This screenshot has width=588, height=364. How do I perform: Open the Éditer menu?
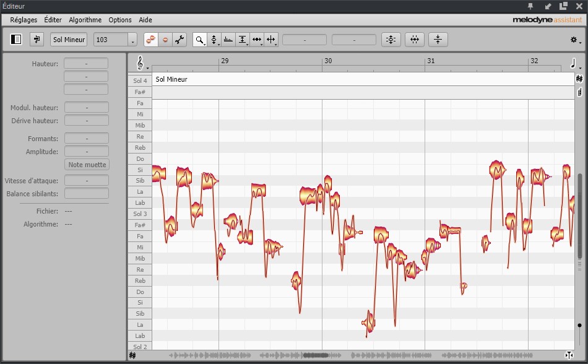tap(53, 20)
